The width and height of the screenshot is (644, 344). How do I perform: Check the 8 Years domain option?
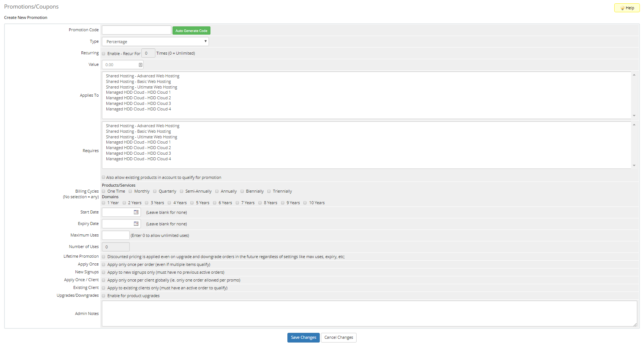(x=260, y=203)
